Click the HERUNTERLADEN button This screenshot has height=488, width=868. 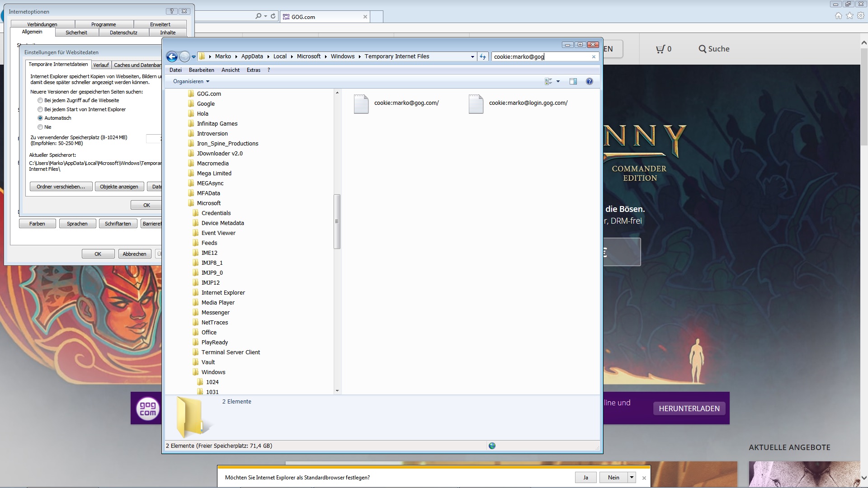689,408
